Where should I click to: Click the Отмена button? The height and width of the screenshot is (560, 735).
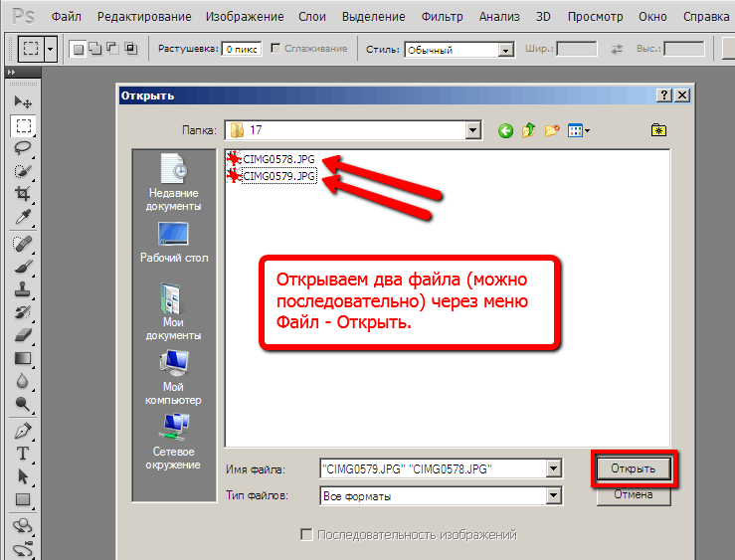(x=634, y=494)
